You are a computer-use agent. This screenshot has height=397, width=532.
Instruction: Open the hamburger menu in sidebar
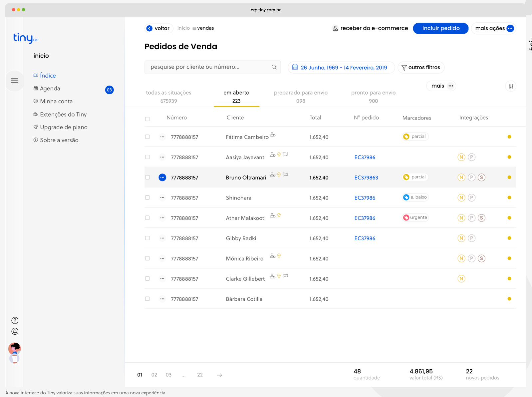pos(14,81)
